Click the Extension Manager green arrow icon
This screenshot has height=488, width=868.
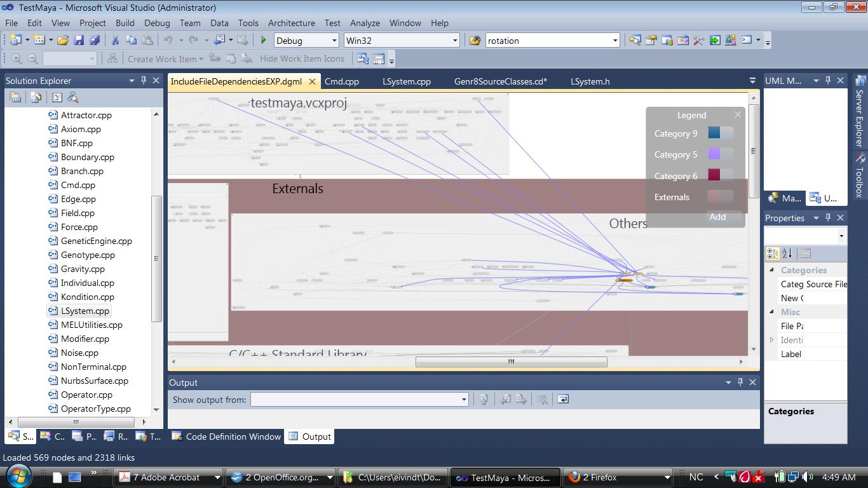point(715,40)
